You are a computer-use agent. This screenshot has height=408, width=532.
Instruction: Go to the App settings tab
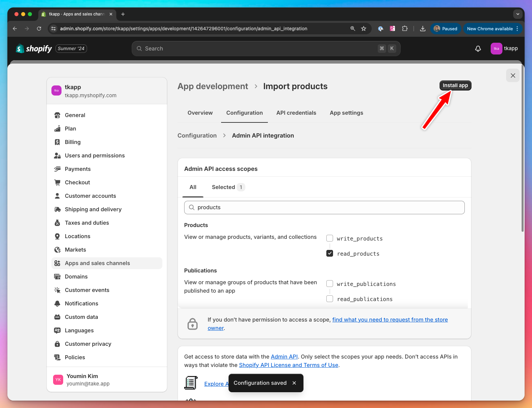click(x=346, y=113)
